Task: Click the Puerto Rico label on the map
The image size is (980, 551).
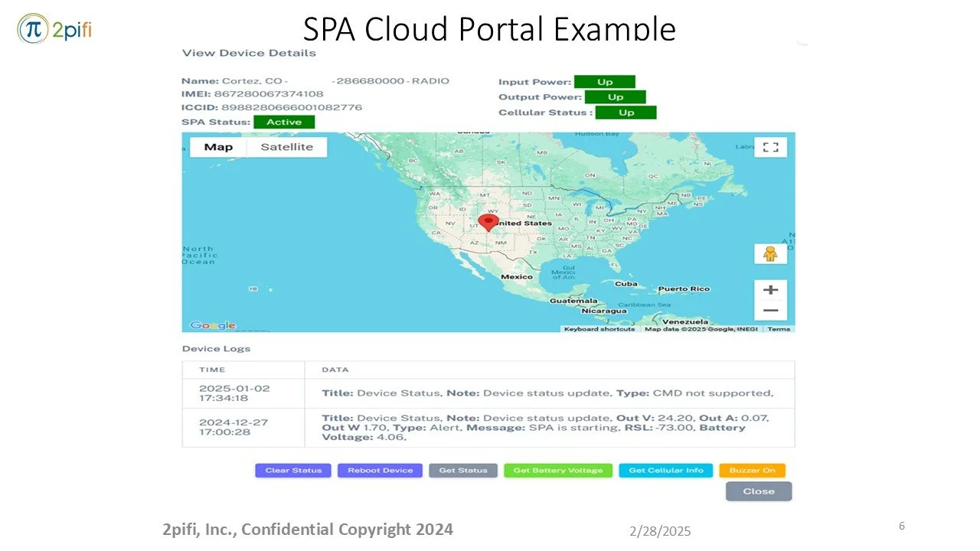Action: (684, 289)
